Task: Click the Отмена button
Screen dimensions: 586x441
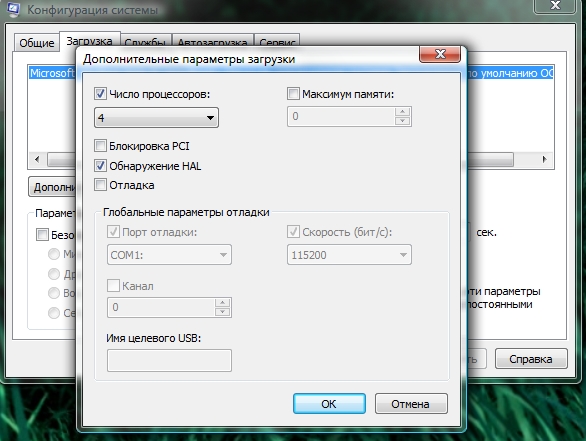Action: (x=411, y=404)
